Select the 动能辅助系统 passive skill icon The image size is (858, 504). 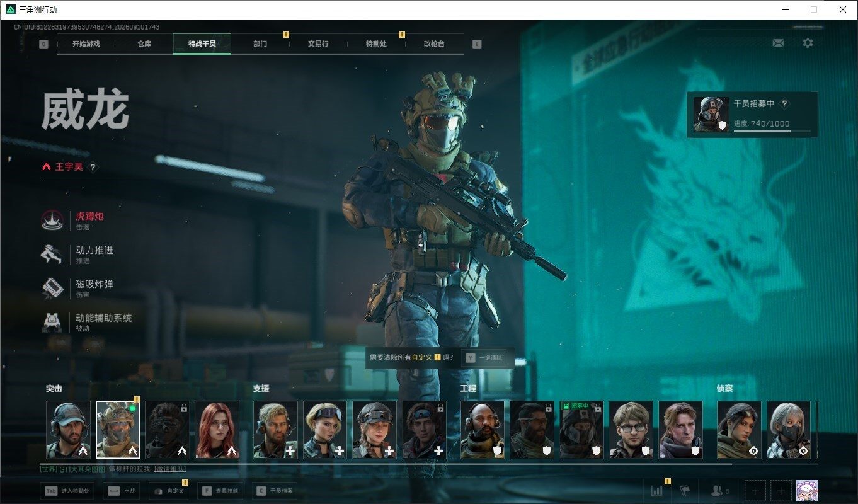(x=52, y=322)
